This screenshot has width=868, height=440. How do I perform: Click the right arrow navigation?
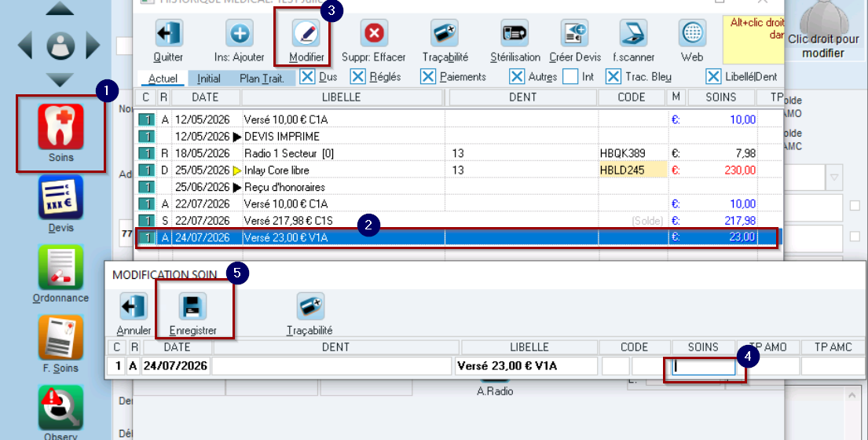(93, 46)
